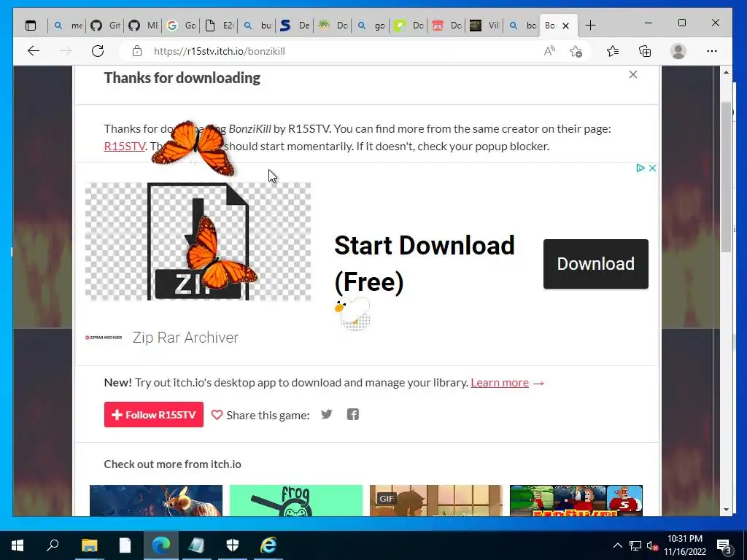Viewport: 747px width, 560px height.
Task: Share game on Twitter icon
Action: [326, 414]
